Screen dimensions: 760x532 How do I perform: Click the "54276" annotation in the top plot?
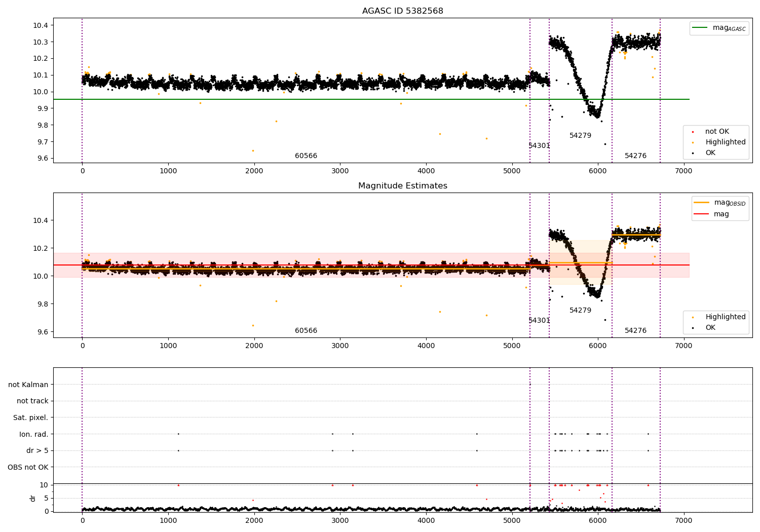pos(635,156)
